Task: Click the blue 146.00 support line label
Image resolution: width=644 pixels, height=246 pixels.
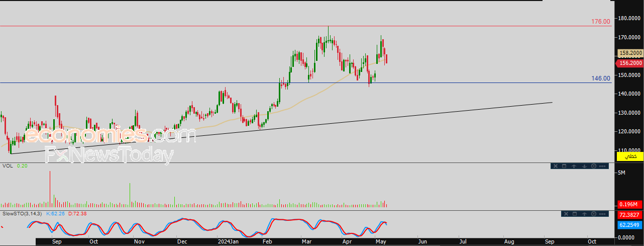Action: (x=601, y=78)
